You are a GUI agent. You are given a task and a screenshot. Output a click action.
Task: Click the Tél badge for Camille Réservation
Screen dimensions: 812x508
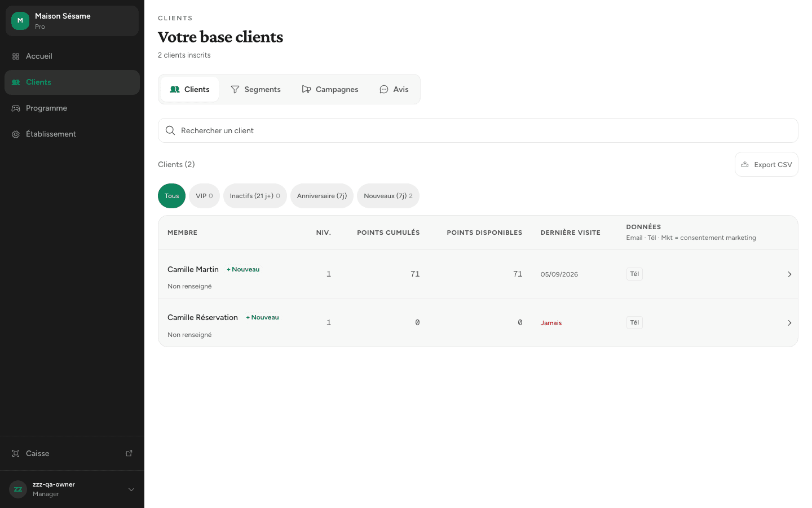click(634, 322)
